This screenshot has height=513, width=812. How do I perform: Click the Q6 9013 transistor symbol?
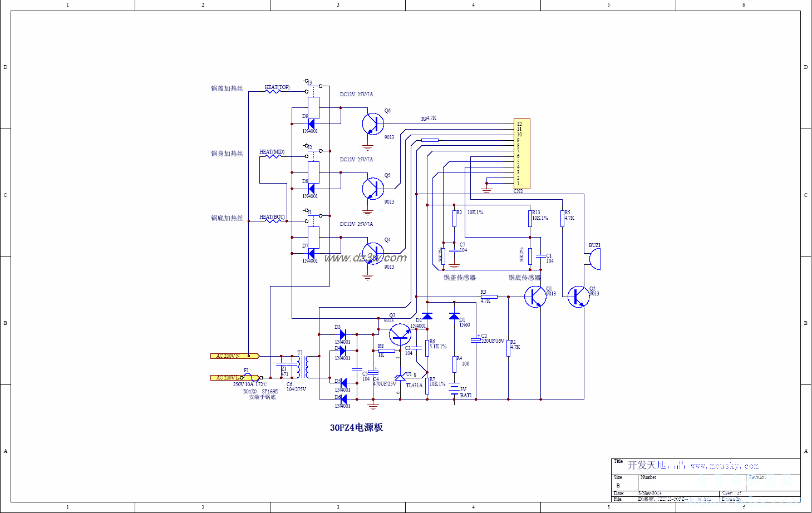pos(373,124)
